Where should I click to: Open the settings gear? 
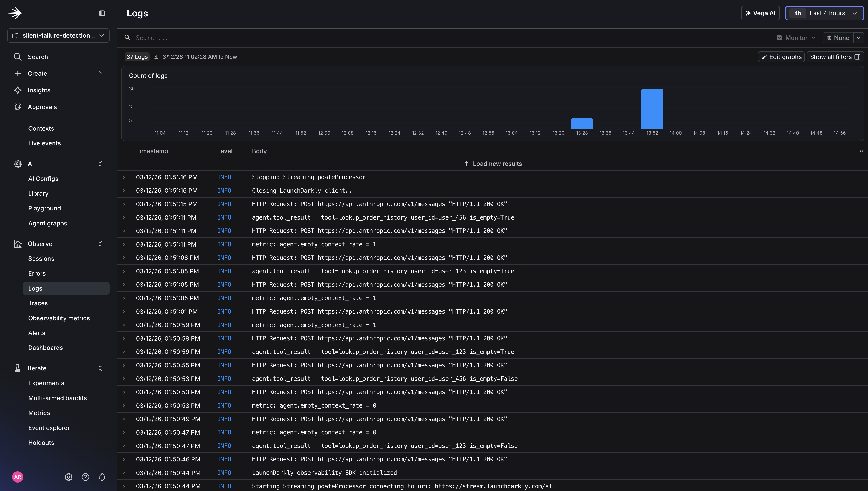68,477
